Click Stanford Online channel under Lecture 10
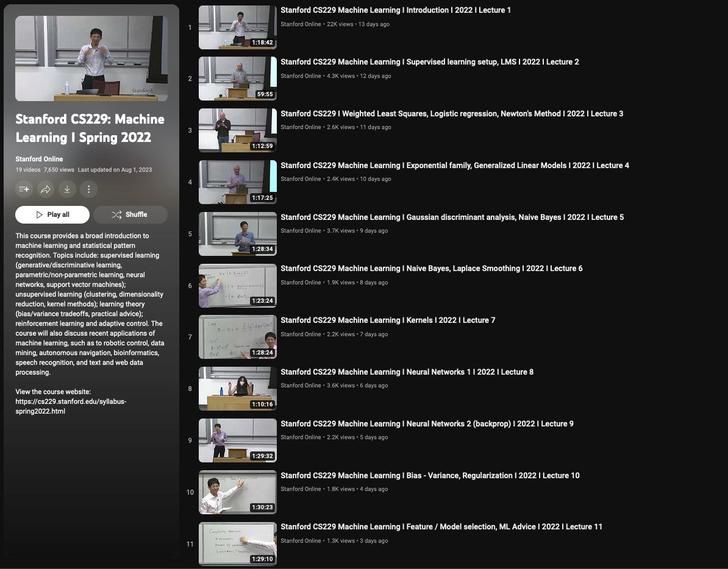Screen dimensions: 728x569 point(301,489)
